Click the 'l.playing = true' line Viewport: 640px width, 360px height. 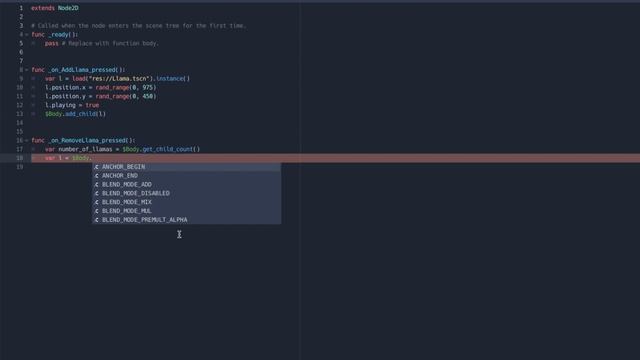[x=72, y=105]
